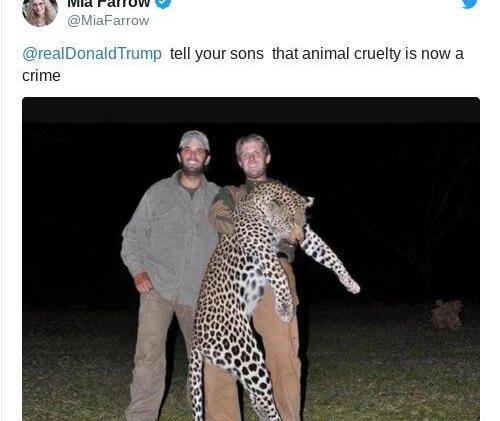
Task: Click the words 'animal cruelty' in tweet
Action: coord(351,54)
